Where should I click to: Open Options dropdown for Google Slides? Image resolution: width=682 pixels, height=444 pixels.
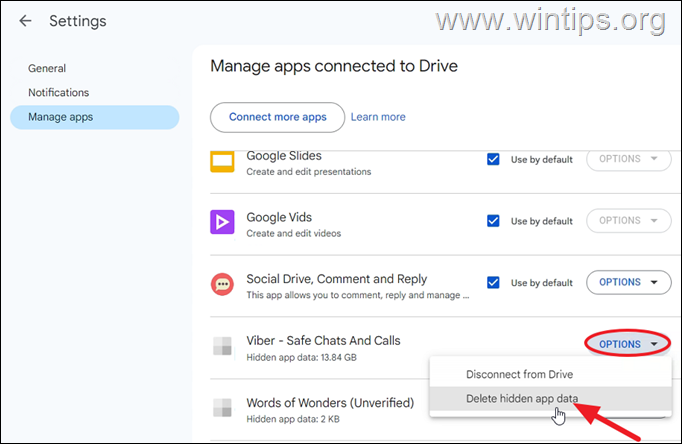point(629,159)
